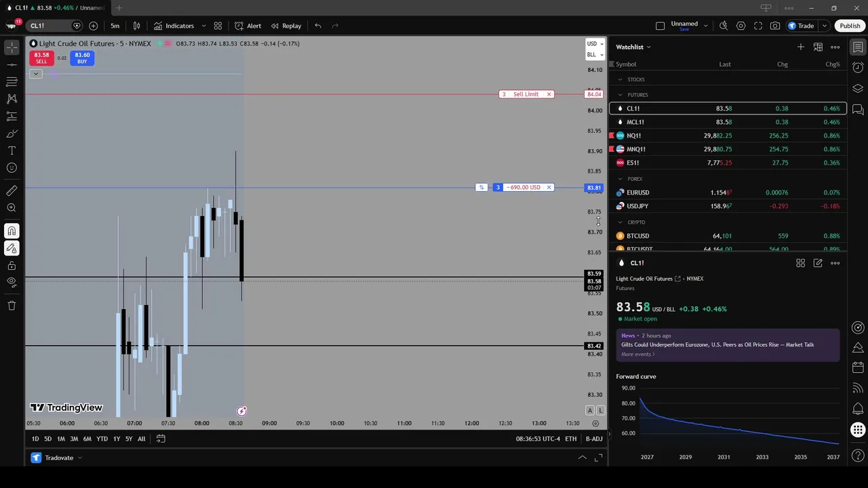868x488 pixels.
Task: Open chart settings hexagon icon
Action: click(741, 26)
